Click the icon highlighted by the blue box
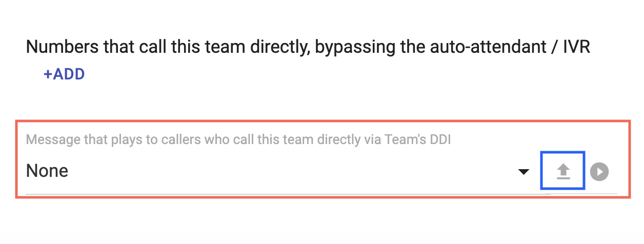The width and height of the screenshot is (644, 244). [563, 171]
